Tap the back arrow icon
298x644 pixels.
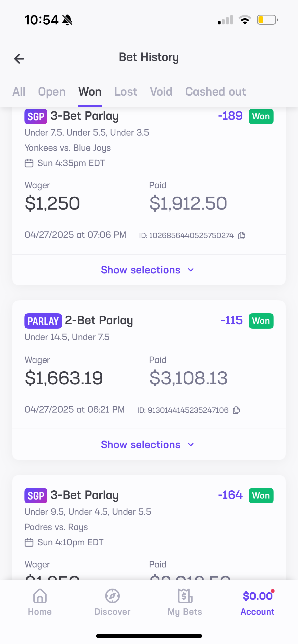tap(19, 59)
